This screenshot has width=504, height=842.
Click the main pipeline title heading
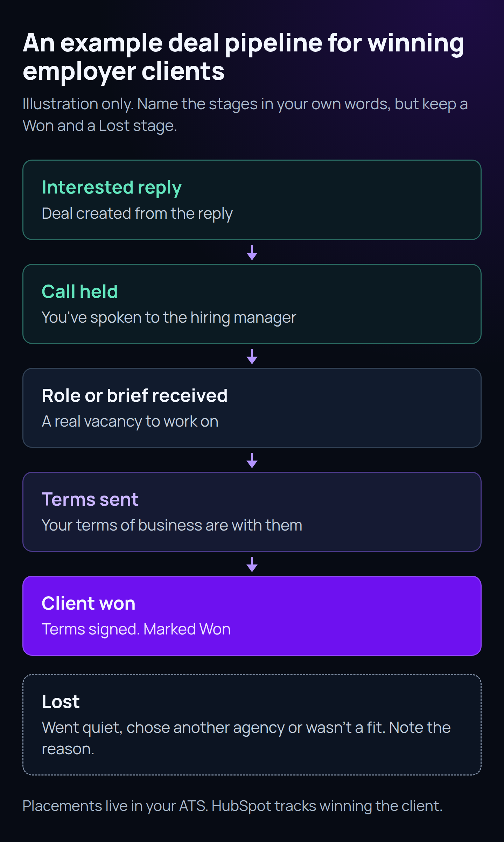(x=243, y=57)
